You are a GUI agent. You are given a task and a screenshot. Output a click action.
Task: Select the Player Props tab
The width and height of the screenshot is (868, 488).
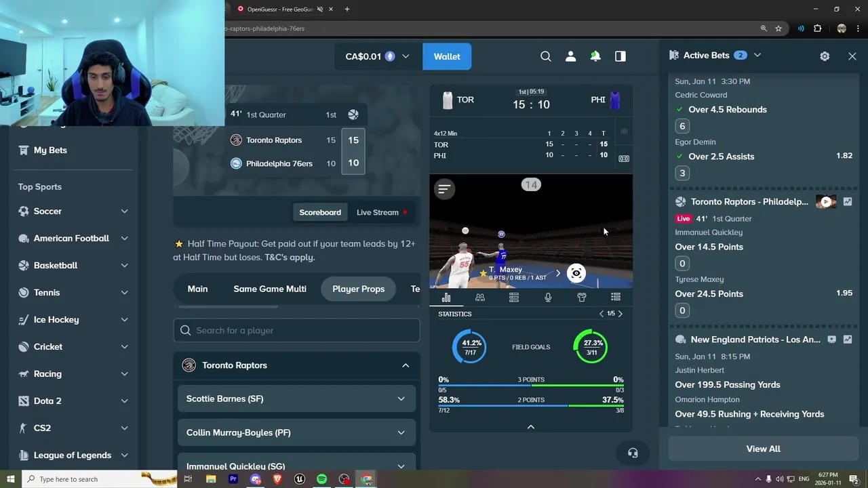point(358,289)
